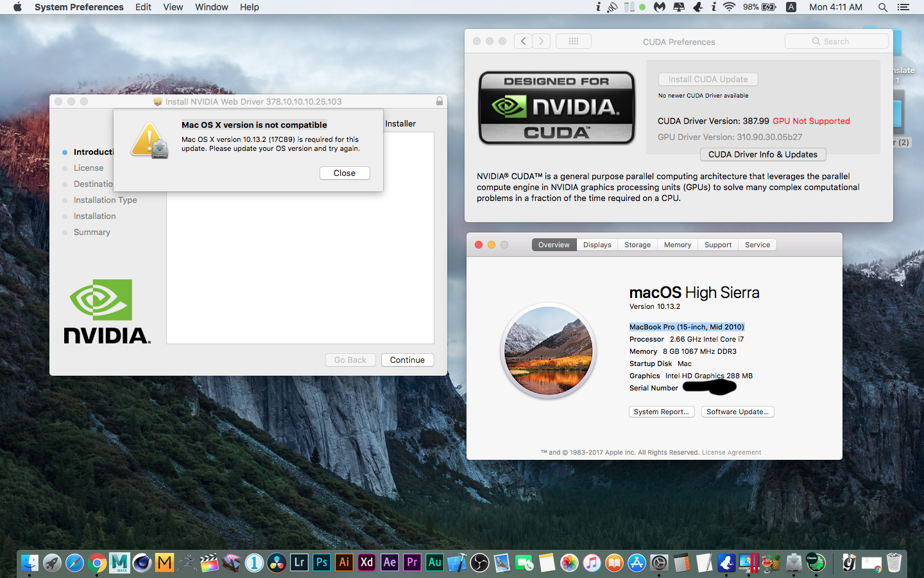Open the Help menu

pos(250,7)
